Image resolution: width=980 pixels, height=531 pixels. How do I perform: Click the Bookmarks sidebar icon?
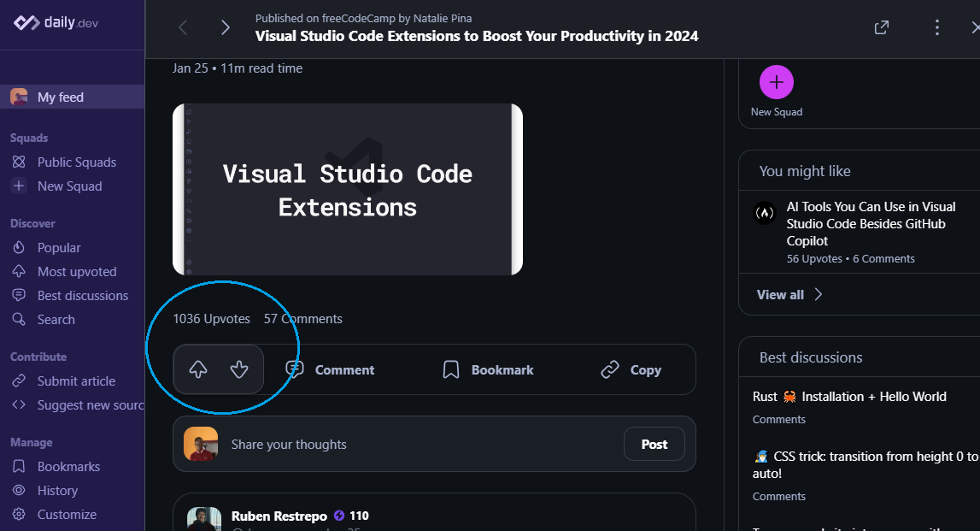pyautogui.click(x=19, y=467)
